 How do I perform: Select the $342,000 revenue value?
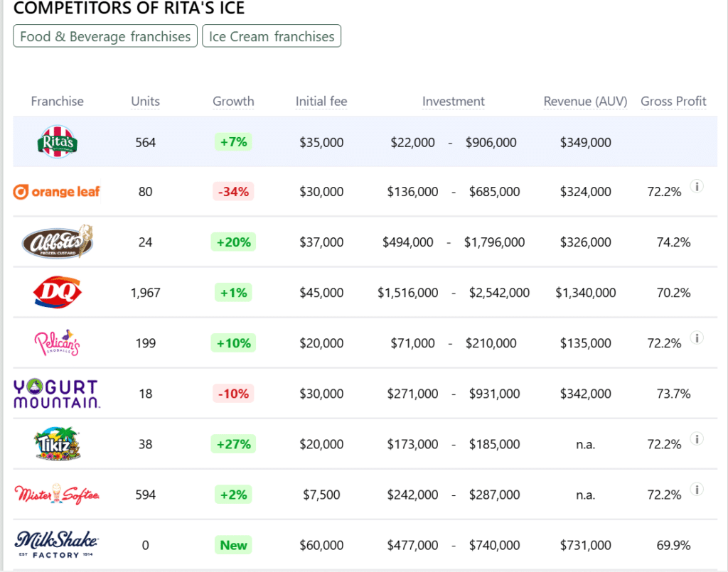tap(586, 394)
